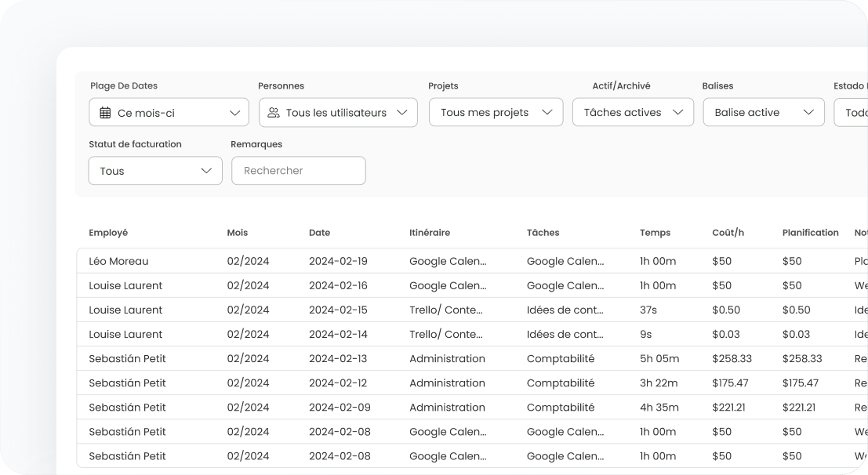Viewport: 868px width, 475px height.
Task: Click the $175.47 Planification value
Action: coord(801,383)
